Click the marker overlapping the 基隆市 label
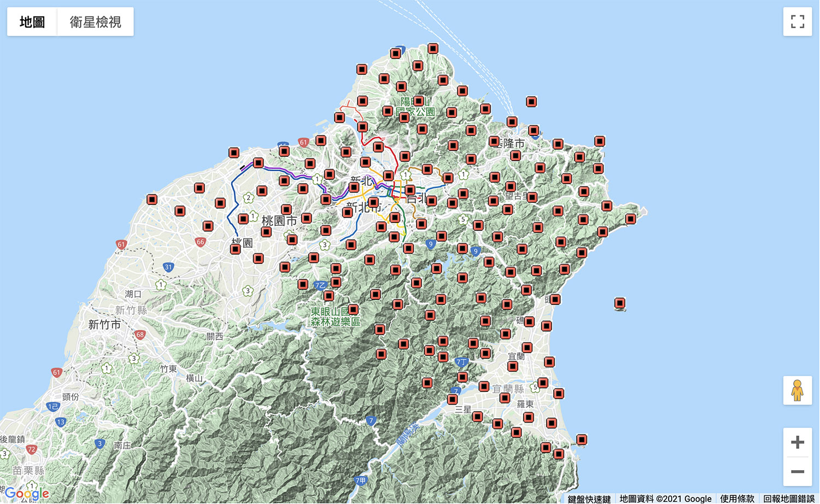Screen dimensions: 820x504 (x=494, y=142)
